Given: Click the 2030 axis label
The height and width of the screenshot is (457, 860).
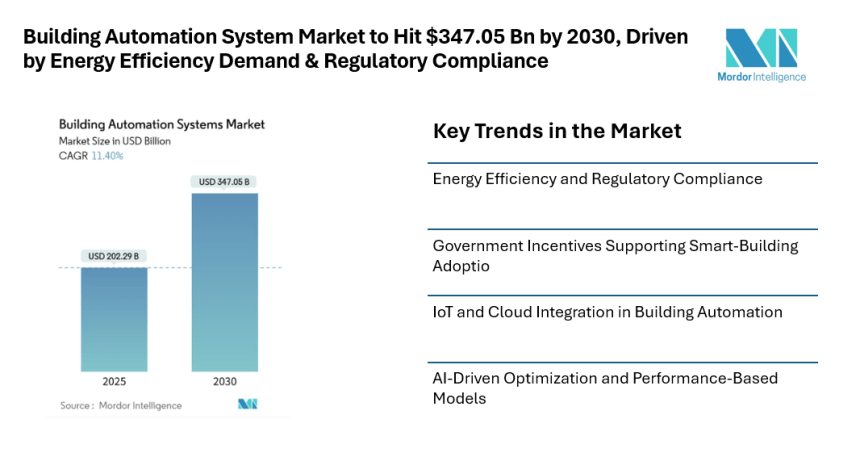Looking at the screenshot, I should (224, 381).
